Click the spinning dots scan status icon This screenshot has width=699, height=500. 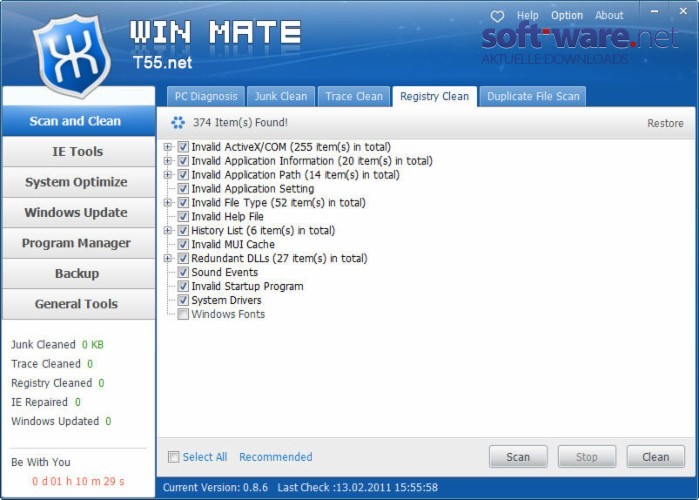click(178, 123)
